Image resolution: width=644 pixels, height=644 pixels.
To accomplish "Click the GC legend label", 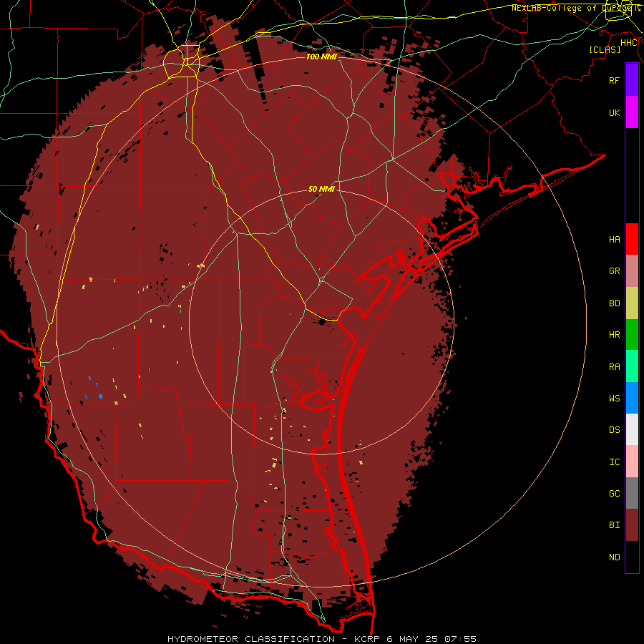I will click(615, 494).
